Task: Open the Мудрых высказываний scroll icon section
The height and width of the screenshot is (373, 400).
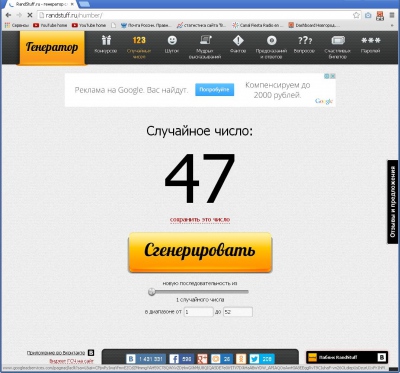Action: tap(205, 47)
